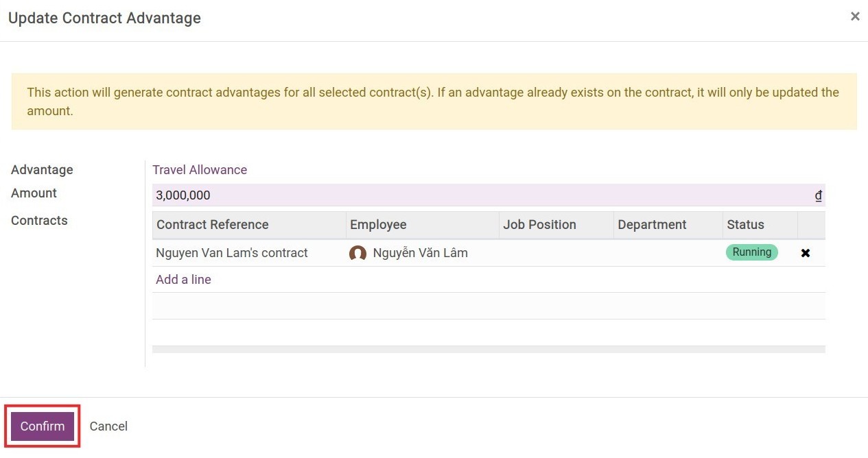Click Nguyễn Văn Lâm's employee avatar
The image size is (868, 458).
pyautogui.click(x=357, y=253)
